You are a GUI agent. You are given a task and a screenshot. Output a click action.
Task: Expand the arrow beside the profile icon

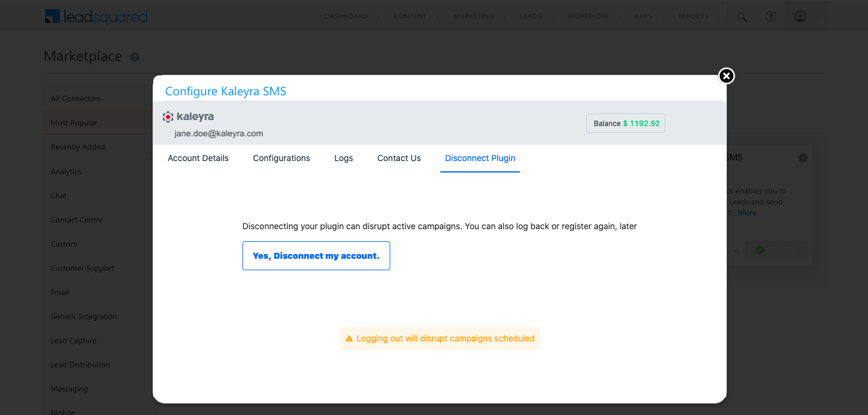817,17
